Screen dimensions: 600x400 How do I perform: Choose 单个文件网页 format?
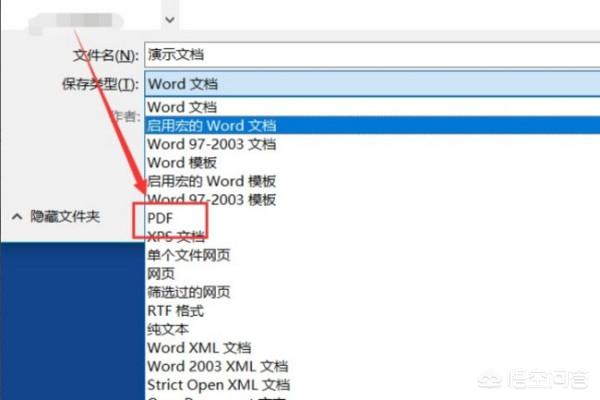coord(189,255)
